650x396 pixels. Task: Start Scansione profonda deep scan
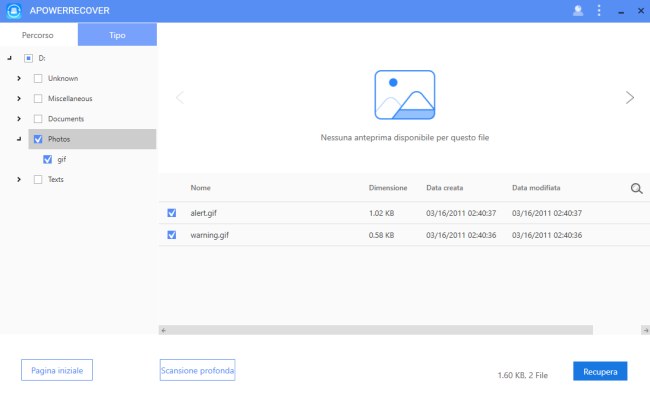pyautogui.click(x=197, y=370)
